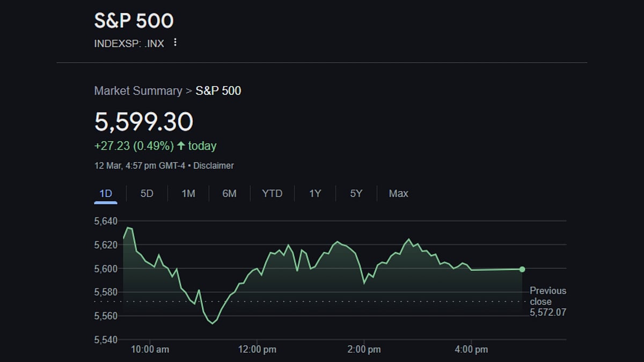Select the 1Y chart range

pyautogui.click(x=315, y=194)
